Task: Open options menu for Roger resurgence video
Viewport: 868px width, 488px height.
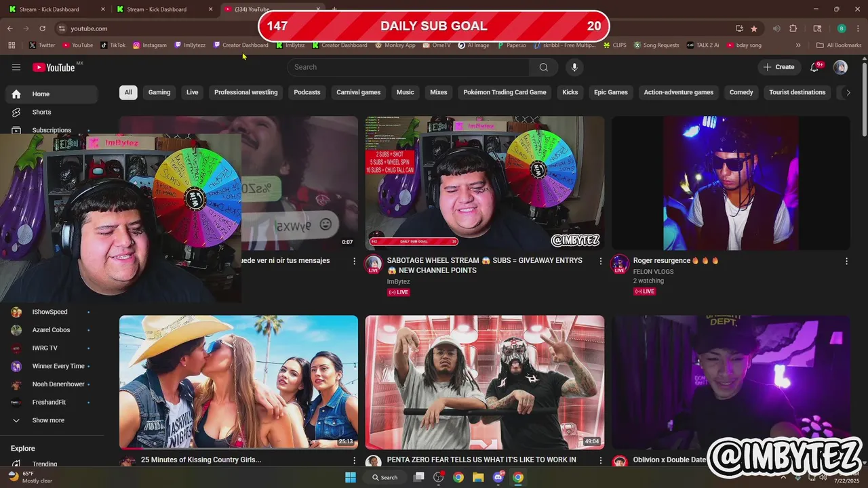Action: [846, 261]
